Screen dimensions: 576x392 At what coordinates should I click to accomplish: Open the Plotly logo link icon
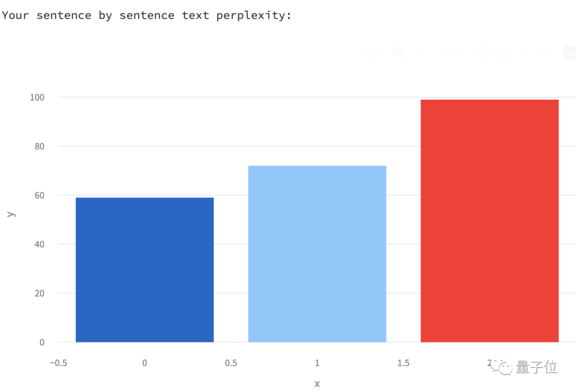click(570, 52)
